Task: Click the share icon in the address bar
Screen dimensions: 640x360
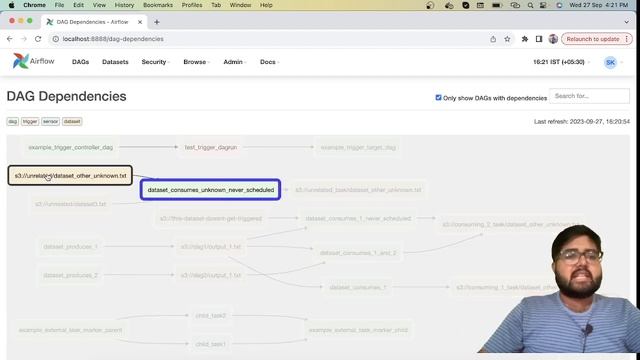Action: [493, 39]
